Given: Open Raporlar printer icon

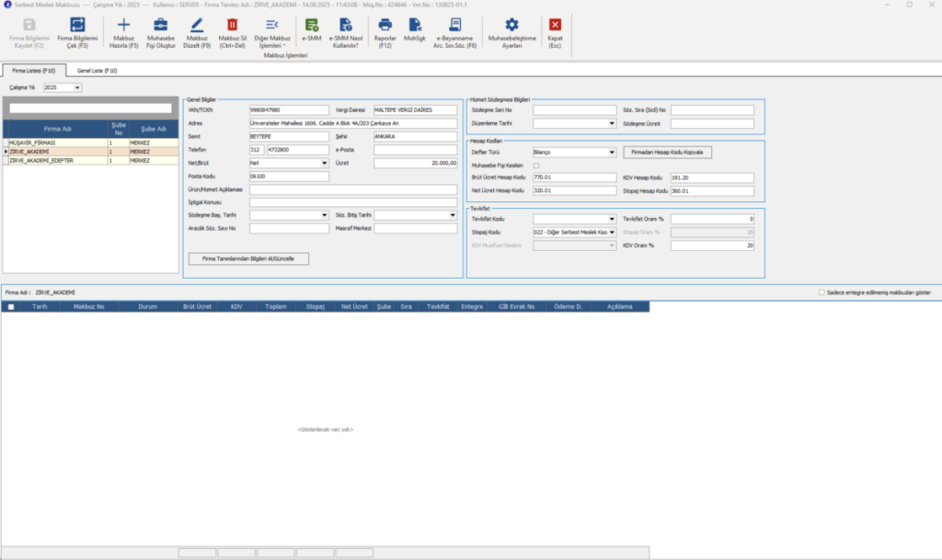Looking at the screenshot, I should pos(385,25).
